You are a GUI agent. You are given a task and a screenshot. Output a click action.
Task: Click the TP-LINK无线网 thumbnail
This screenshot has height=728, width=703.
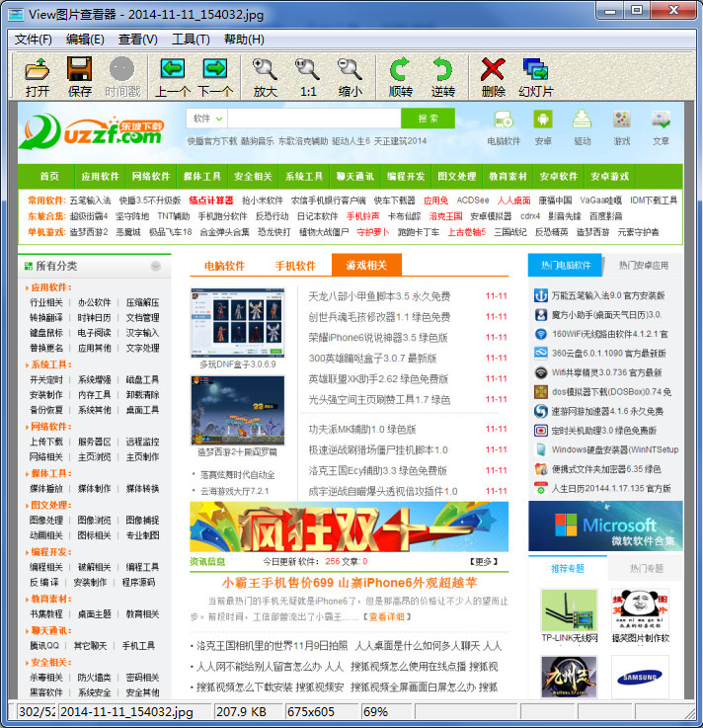coord(570,610)
